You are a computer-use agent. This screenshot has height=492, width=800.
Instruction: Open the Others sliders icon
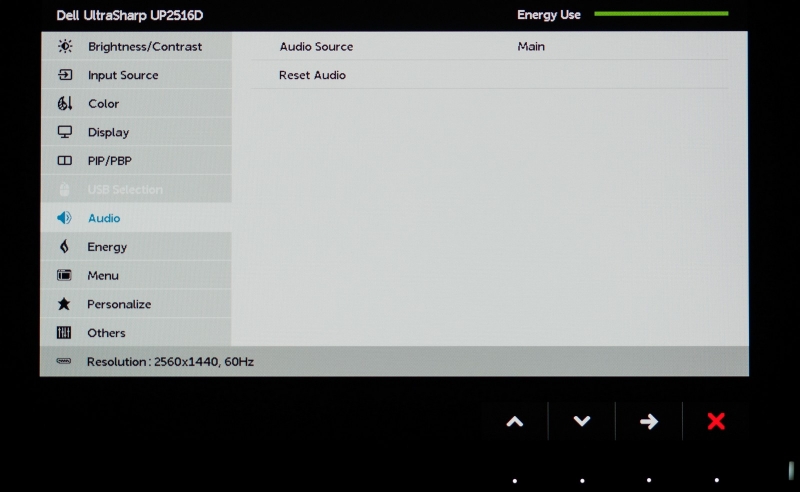point(64,333)
